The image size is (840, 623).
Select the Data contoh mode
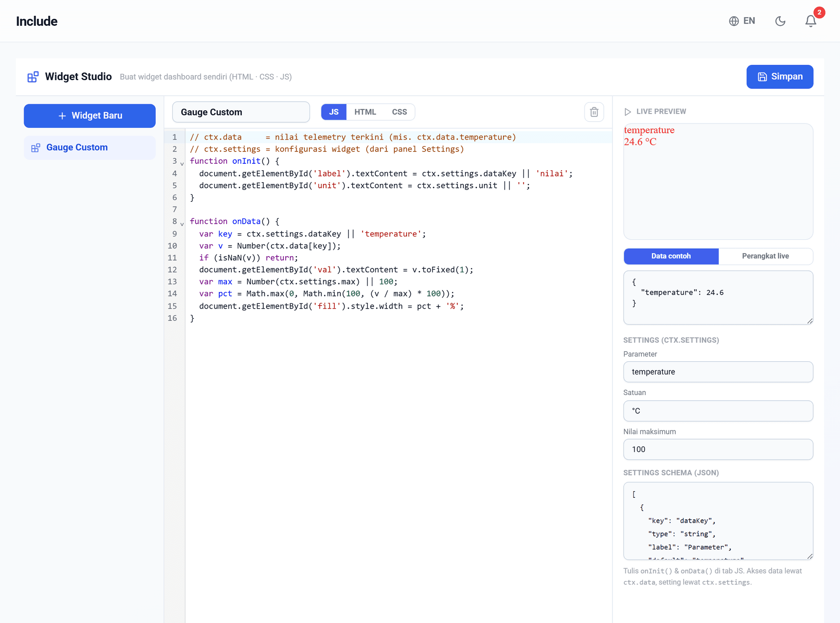(x=671, y=256)
